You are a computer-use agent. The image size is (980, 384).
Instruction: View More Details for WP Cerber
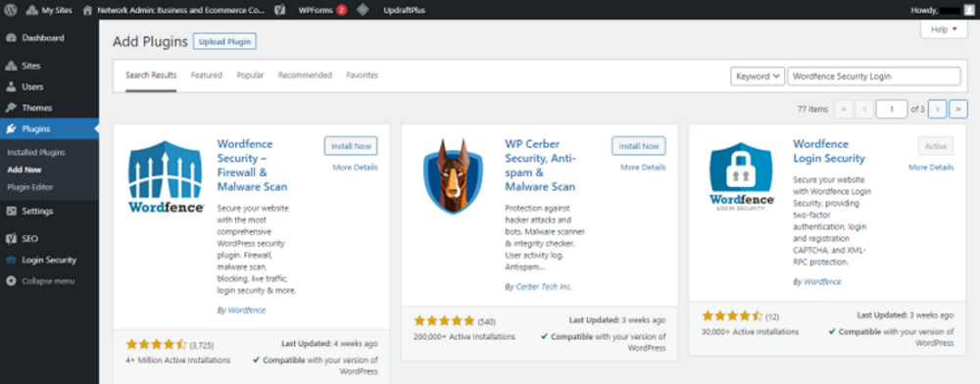[x=643, y=168]
